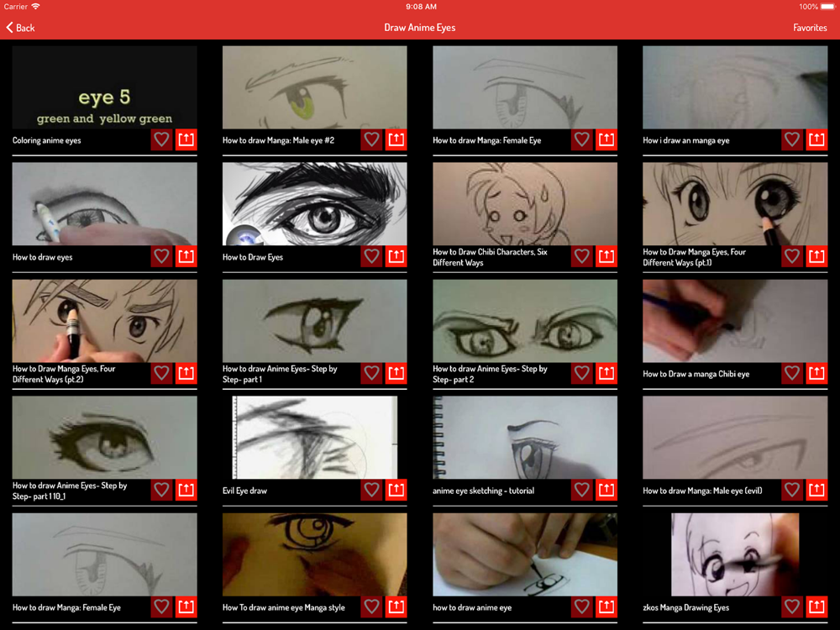This screenshot has width=840, height=630.
Task: Share "How to draw Manga: Male eye (evil)"
Action: (x=816, y=491)
